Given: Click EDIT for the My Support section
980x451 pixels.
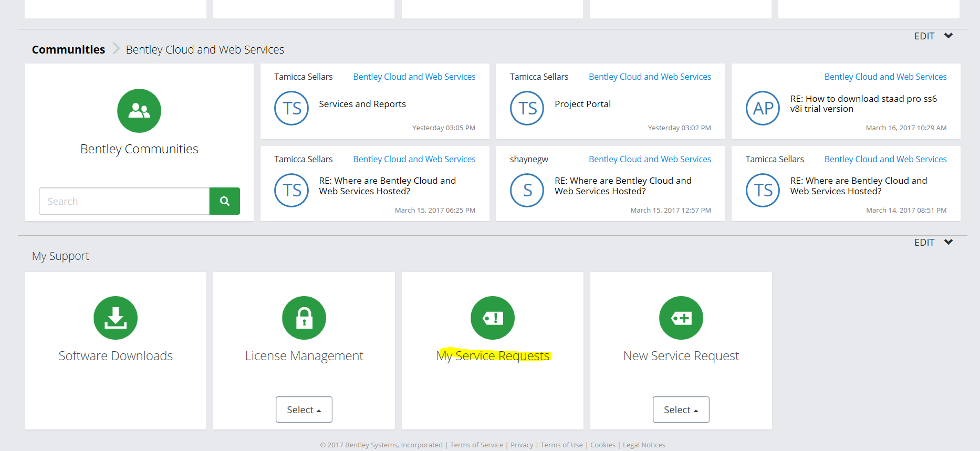Looking at the screenshot, I should pyautogui.click(x=924, y=243).
